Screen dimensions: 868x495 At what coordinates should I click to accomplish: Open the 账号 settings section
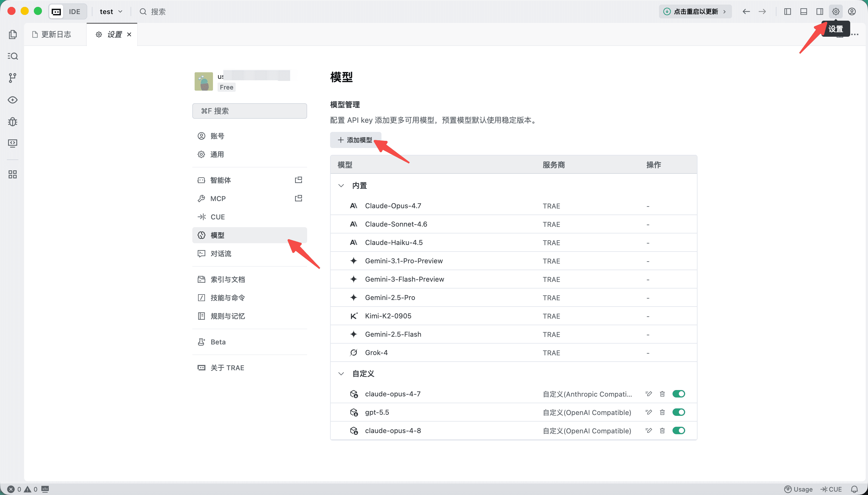click(x=249, y=136)
